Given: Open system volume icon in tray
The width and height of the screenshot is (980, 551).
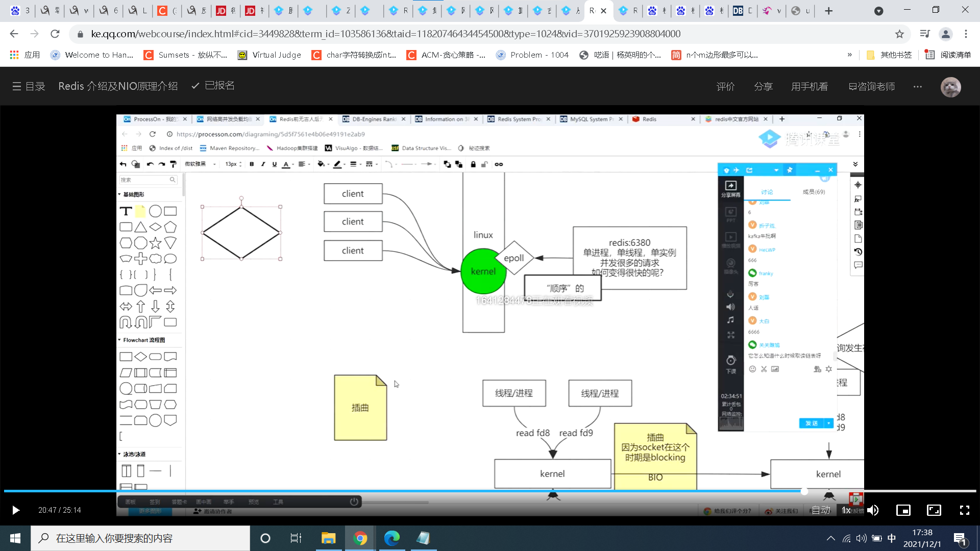Looking at the screenshot, I should 862,538.
